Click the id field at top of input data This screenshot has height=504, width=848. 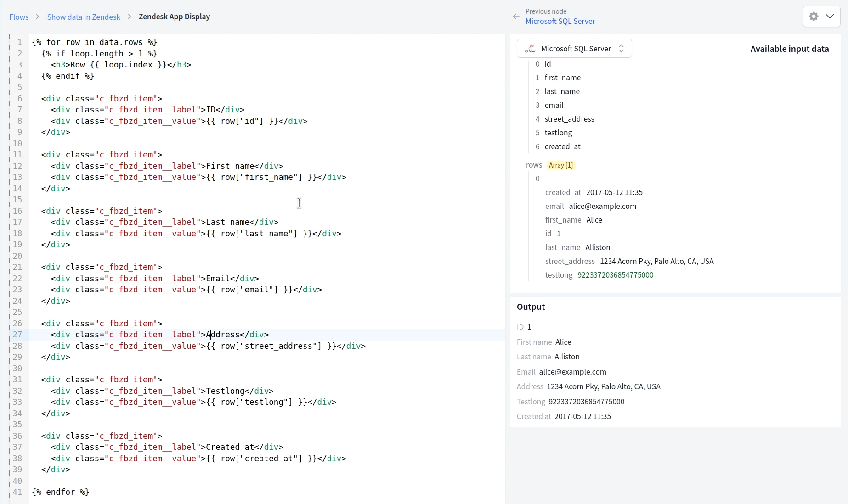click(x=547, y=64)
